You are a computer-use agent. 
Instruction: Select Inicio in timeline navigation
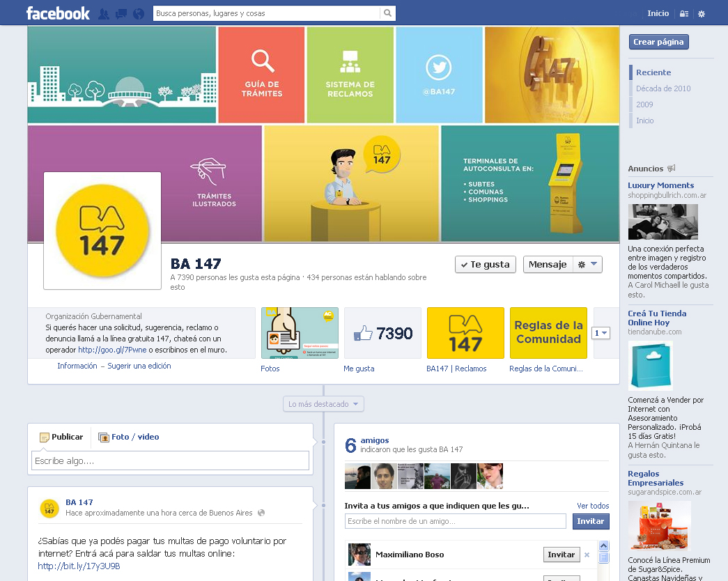point(644,121)
